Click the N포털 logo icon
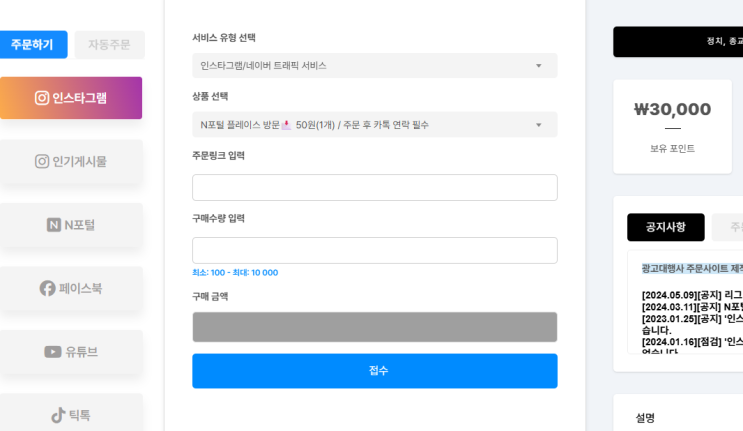Screen dimensions: 743x431 tap(54, 225)
